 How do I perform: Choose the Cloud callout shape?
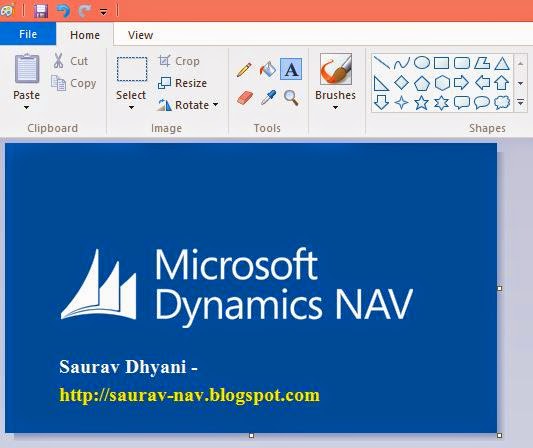502,102
